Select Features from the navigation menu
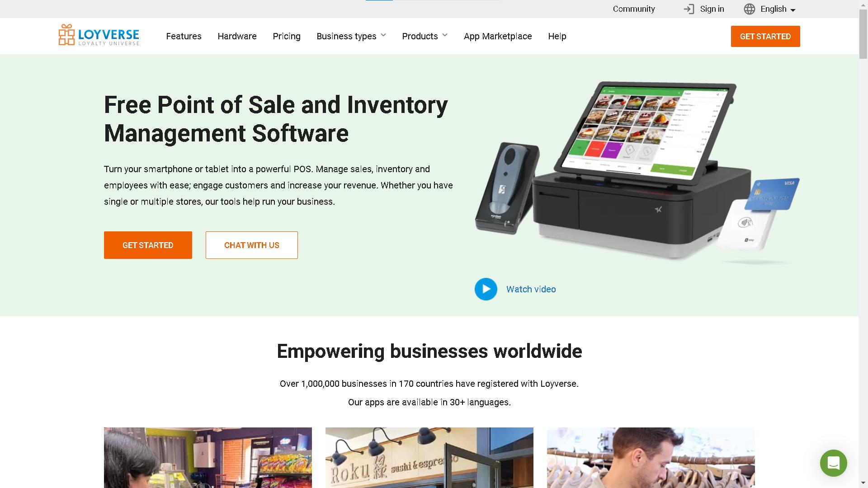868x488 pixels. click(184, 36)
